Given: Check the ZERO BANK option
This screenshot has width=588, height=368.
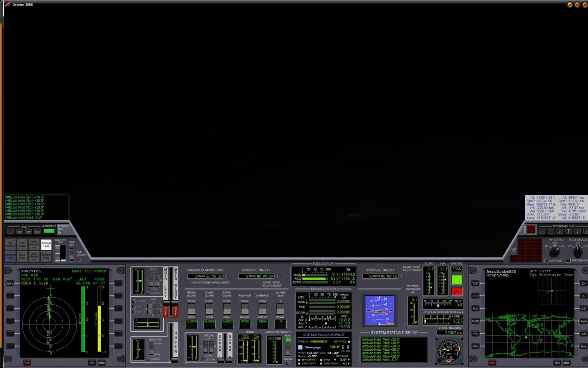Looking at the screenshot, I should (x=321, y=364).
